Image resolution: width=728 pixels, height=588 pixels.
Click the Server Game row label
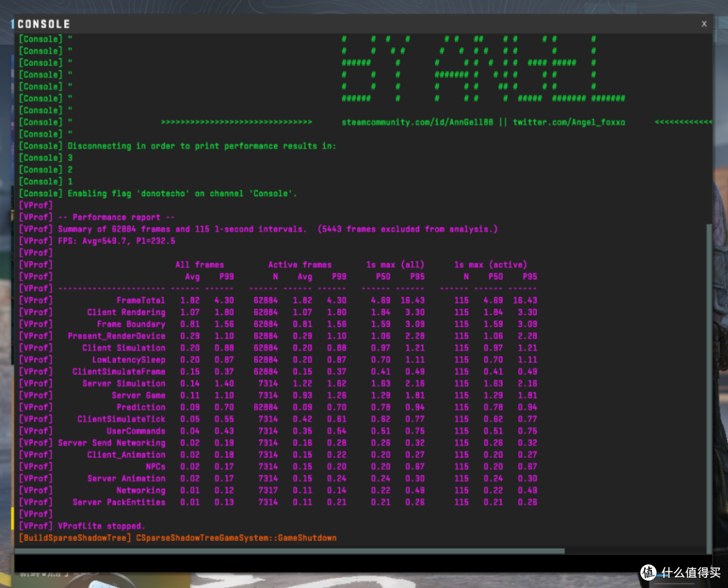138,395
